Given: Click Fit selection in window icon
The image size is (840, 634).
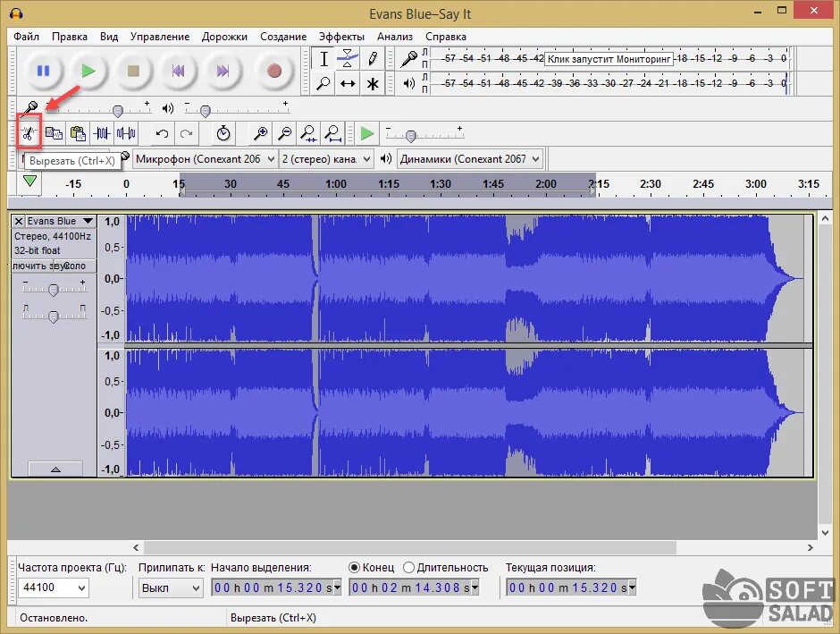Looking at the screenshot, I should pyautogui.click(x=308, y=133).
